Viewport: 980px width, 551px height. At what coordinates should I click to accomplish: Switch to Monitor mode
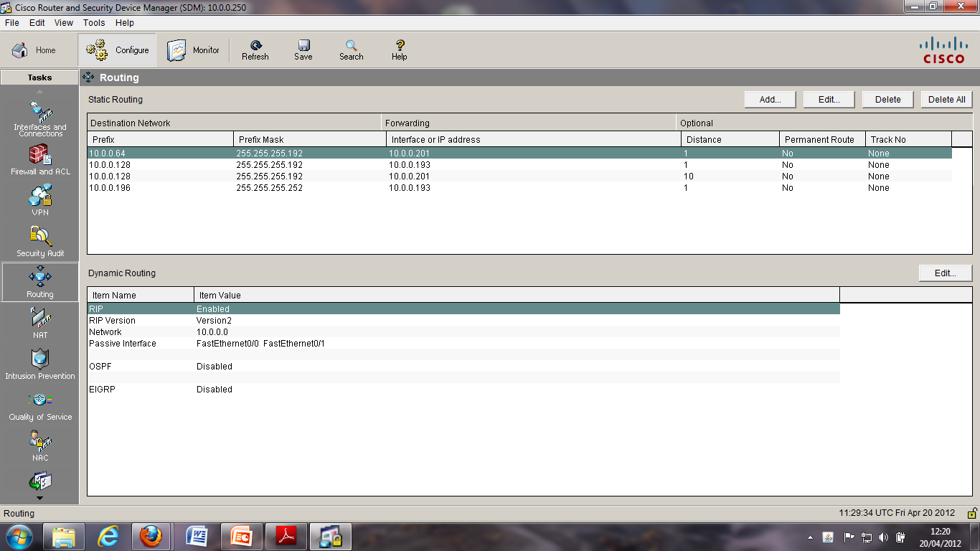point(194,50)
